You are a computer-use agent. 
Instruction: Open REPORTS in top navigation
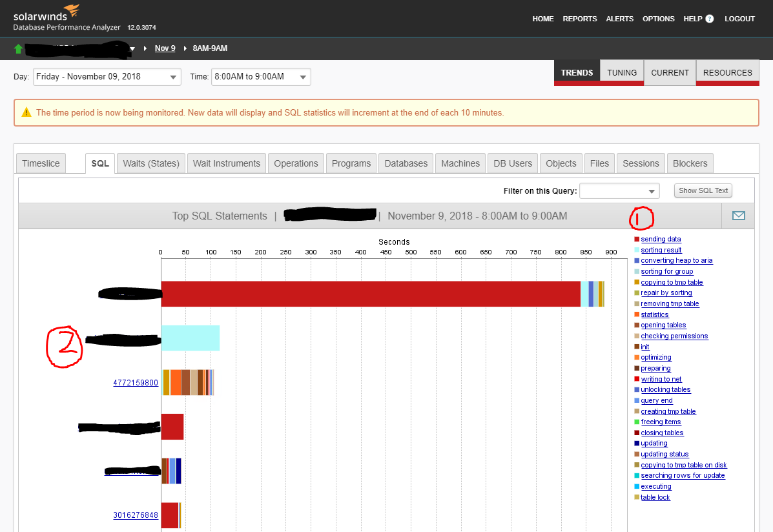tap(580, 19)
